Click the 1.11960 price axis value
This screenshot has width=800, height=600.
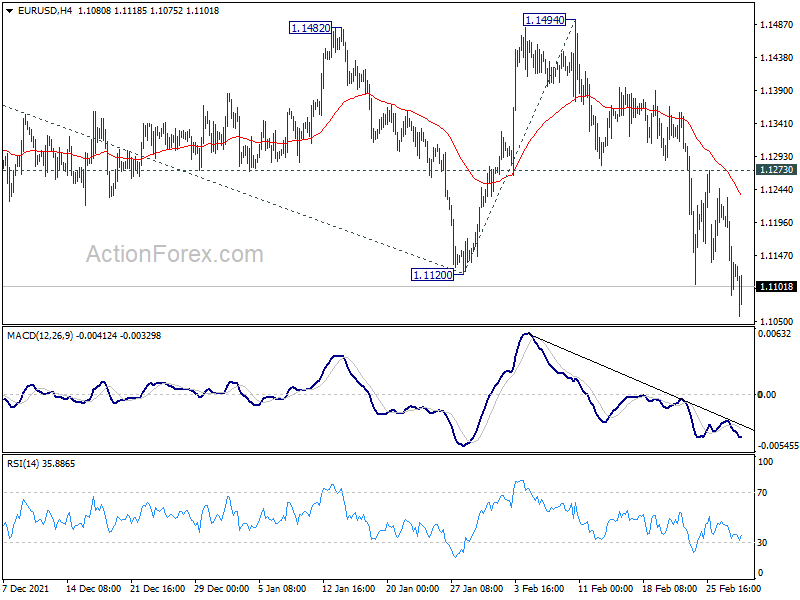776,223
